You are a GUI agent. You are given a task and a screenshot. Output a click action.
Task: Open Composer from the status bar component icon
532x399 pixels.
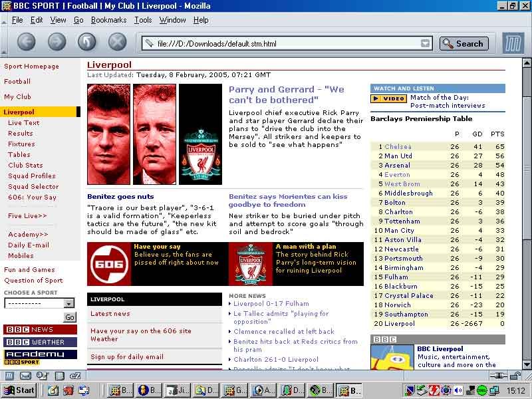tap(42, 376)
